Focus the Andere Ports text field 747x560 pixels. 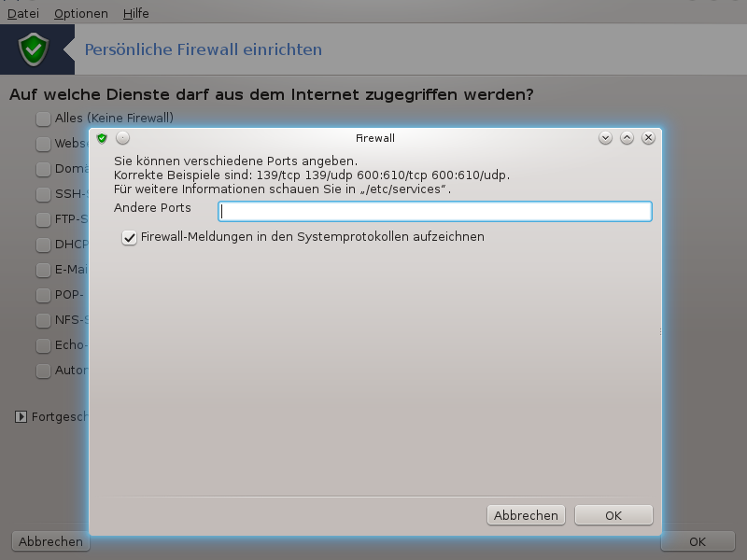[434, 212]
